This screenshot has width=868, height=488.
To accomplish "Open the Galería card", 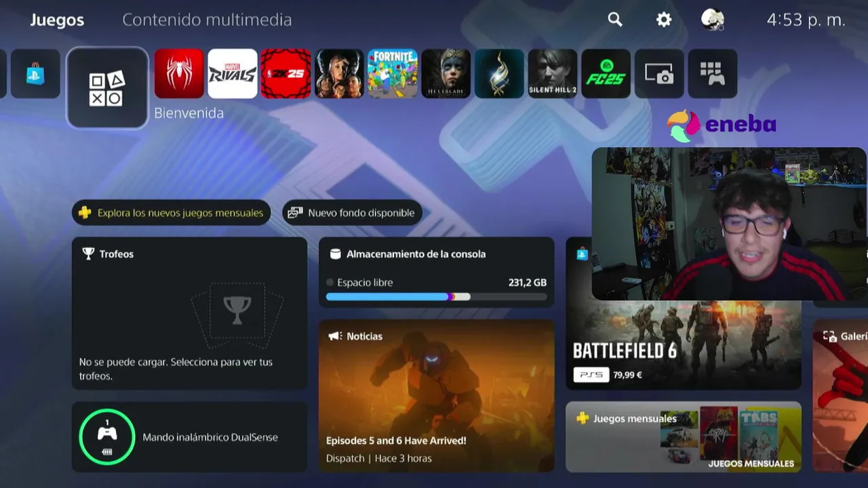I will click(x=840, y=396).
